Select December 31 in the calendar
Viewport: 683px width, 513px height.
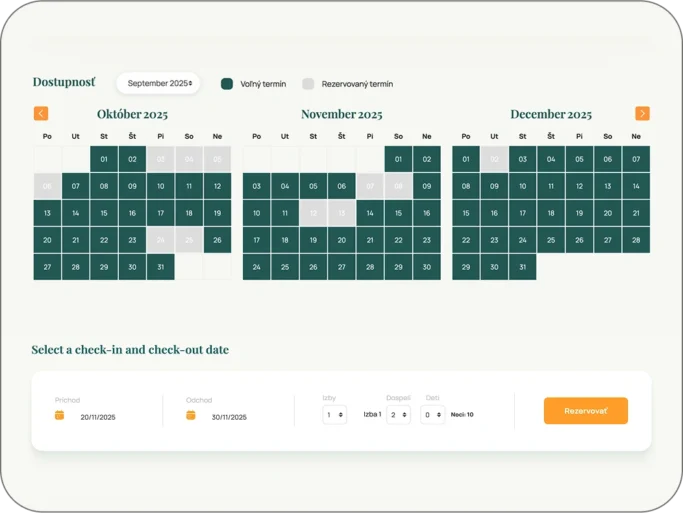(523, 267)
